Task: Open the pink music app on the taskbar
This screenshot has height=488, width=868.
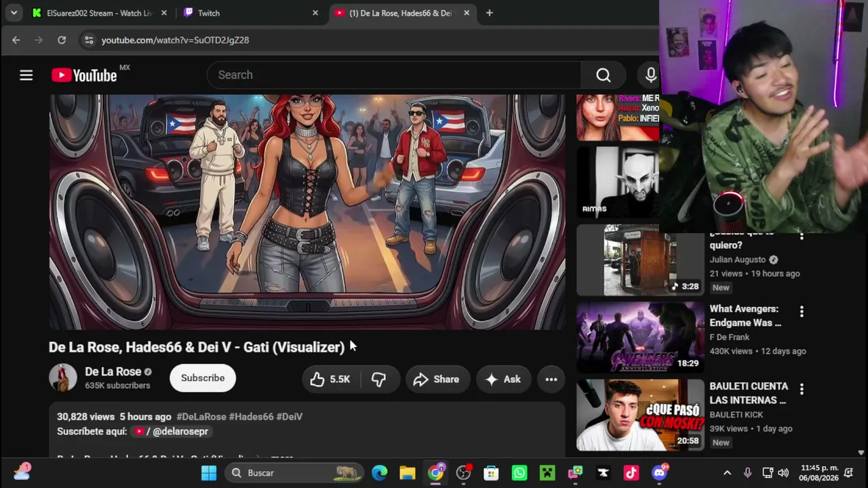Action: click(x=631, y=473)
